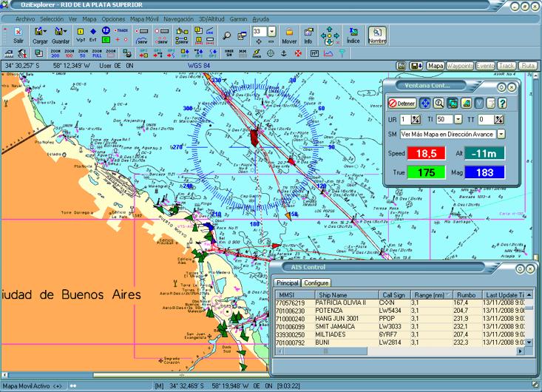Select the PATRICIA OLIVIA II ship row
This screenshot has width=542, height=392.
point(400,303)
